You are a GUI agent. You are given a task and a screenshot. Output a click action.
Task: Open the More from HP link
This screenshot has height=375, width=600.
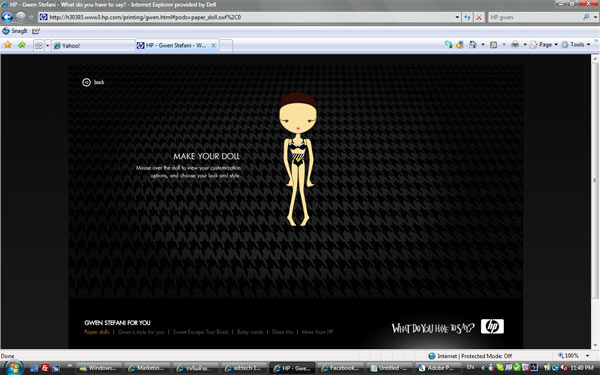(x=317, y=332)
